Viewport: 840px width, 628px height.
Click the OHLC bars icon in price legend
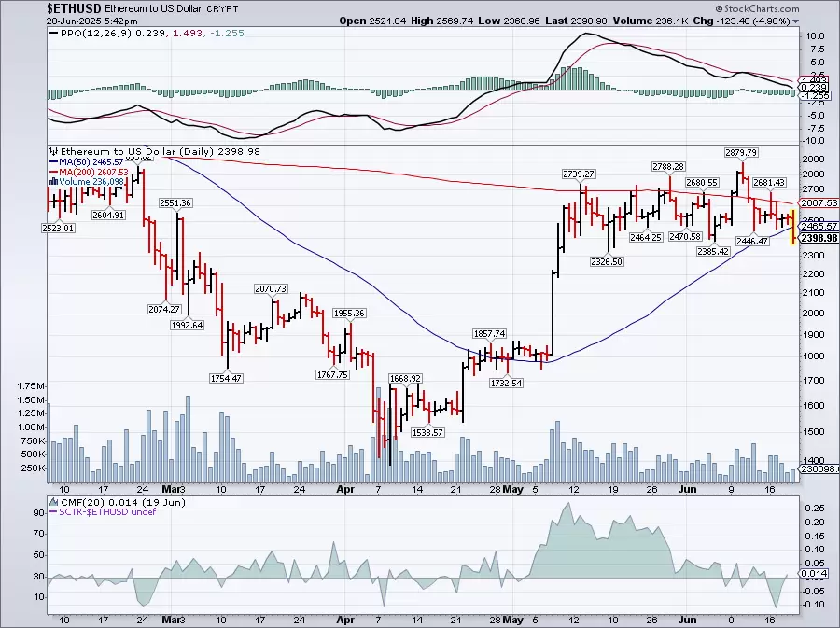tap(54, 151)
